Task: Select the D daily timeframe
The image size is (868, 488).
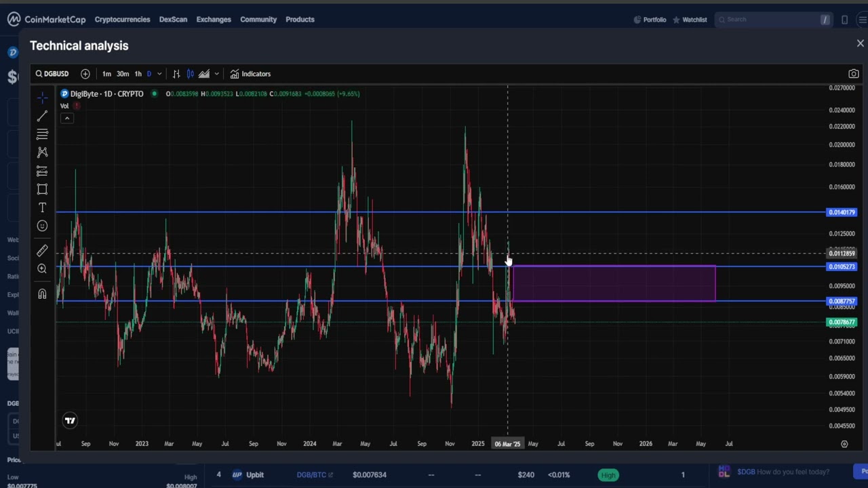Action: coord(149,74)
